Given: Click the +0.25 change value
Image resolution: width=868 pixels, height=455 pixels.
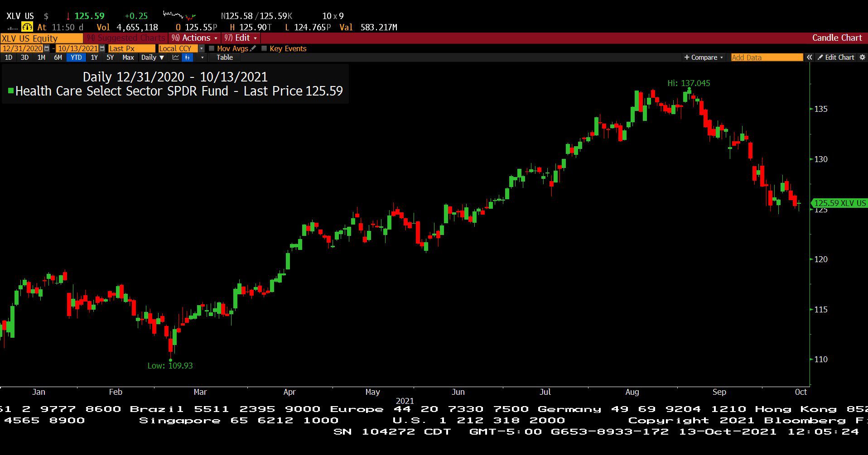Looking at the screenshot, I should pyautogui.click(x=136, y=16).
